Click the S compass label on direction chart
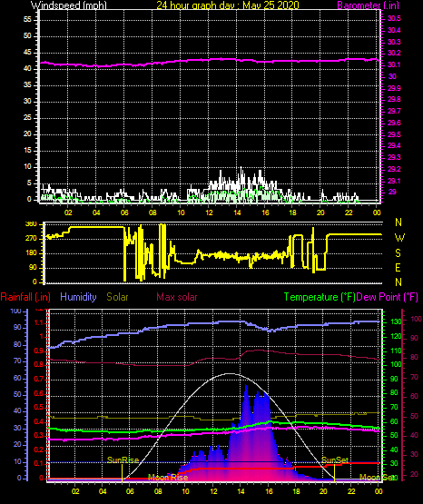Image resolution: width=423 pixels, height=504 pixels. pos(398,253)
